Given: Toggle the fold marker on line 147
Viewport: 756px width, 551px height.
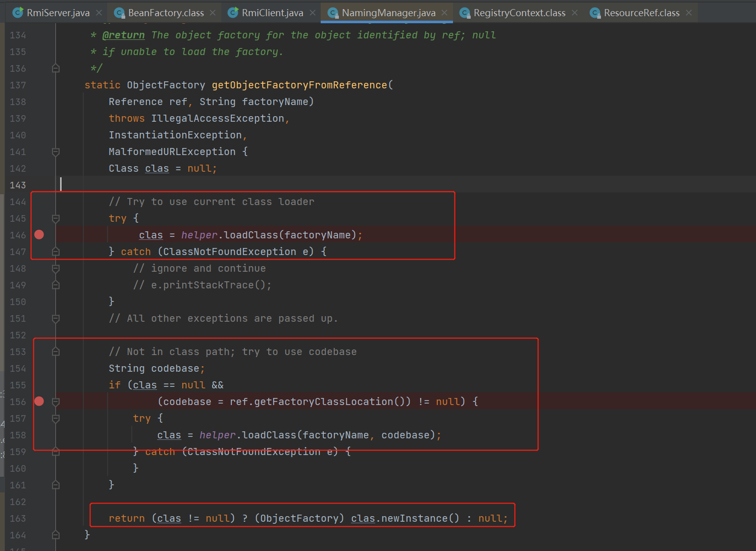Looking at the screenshot, I should point(56,252).
